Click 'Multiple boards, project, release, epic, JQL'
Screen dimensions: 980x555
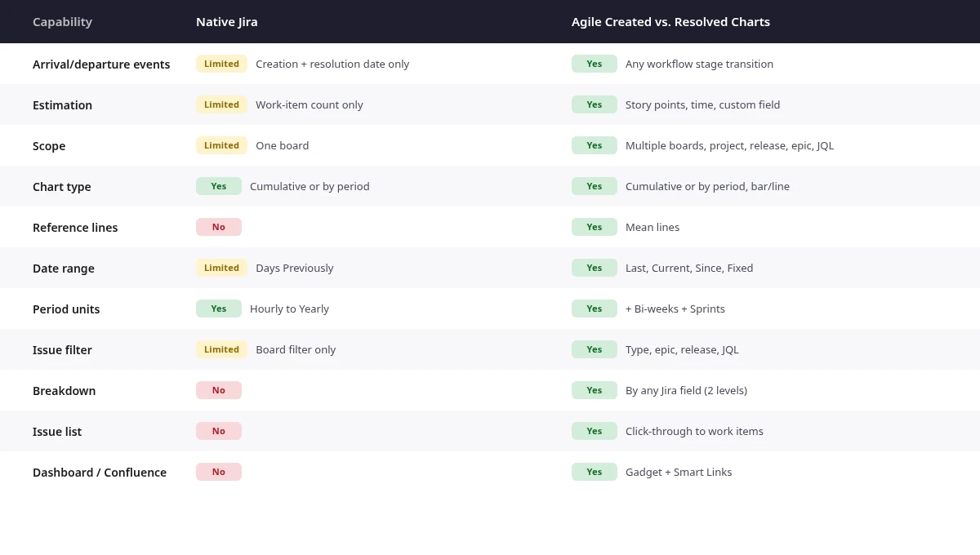(x=729, y=146)
